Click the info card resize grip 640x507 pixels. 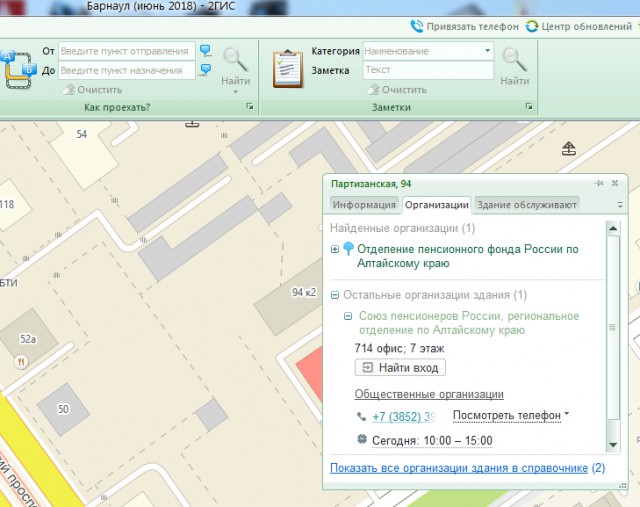tap(622, 486)
